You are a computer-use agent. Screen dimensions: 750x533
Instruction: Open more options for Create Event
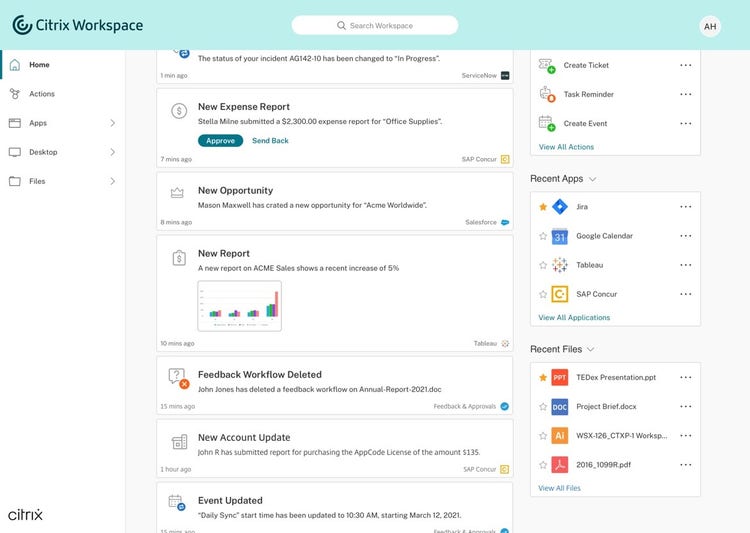point(685,123)
